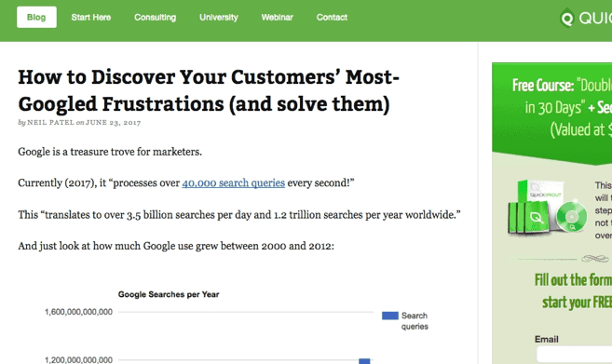This screenshot has height=364, width=612.
Task: Click the blue Search queries legend swatch
Action: point(390,316)
